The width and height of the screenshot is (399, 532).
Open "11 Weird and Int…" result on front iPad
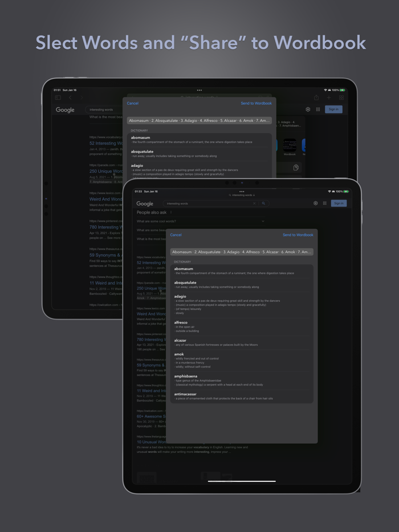[151, 391]
